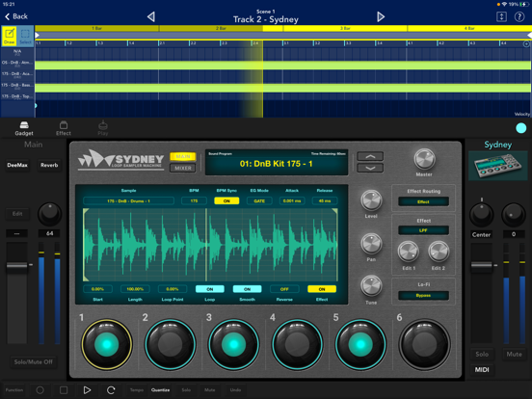Open the Quantize option
The height and width of the screenshot is (399, 532).
[161, 389]
